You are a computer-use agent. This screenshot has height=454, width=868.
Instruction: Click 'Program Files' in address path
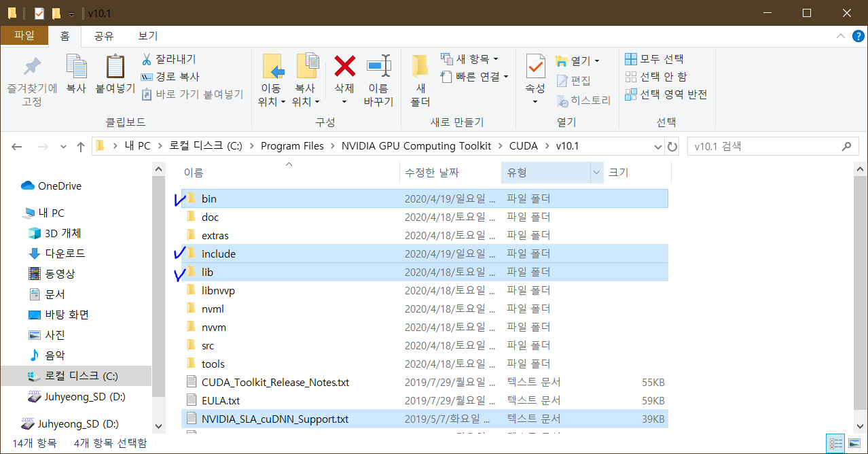(292, 146)
